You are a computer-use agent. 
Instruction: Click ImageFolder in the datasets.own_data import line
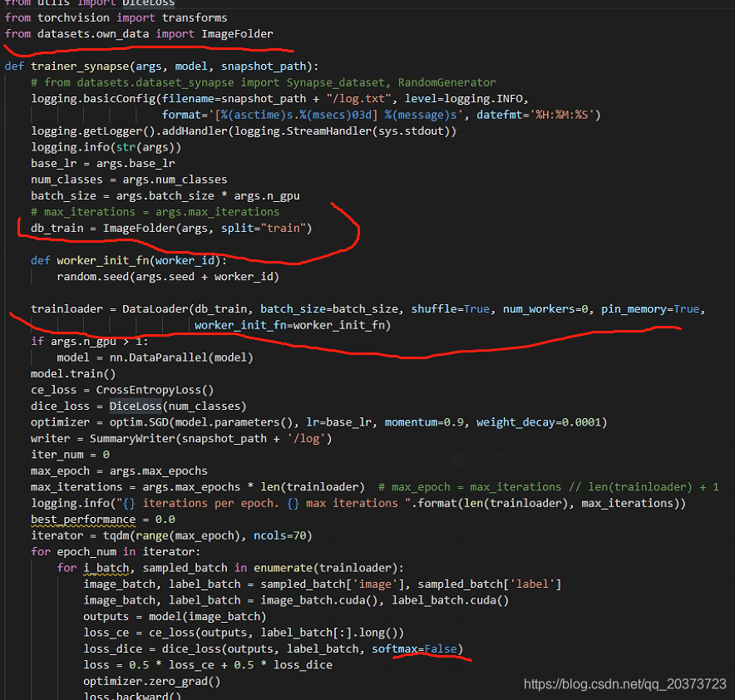[x=237, y=33]
